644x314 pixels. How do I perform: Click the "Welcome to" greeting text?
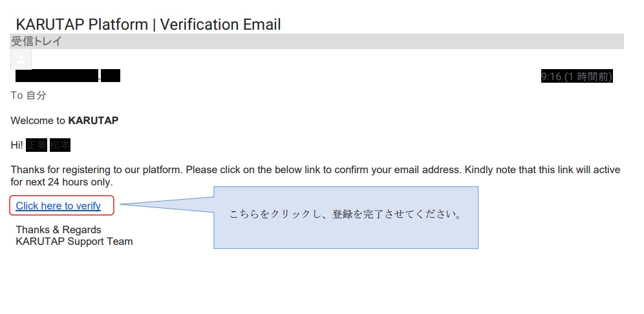38,121
